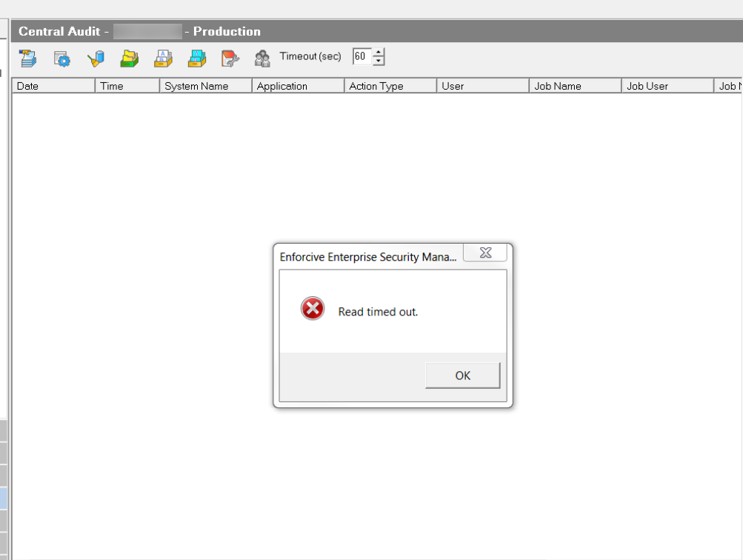This screenshot has height=560, width=743.
Task: Sort by the Action Type column
Action: coord(390,86)
